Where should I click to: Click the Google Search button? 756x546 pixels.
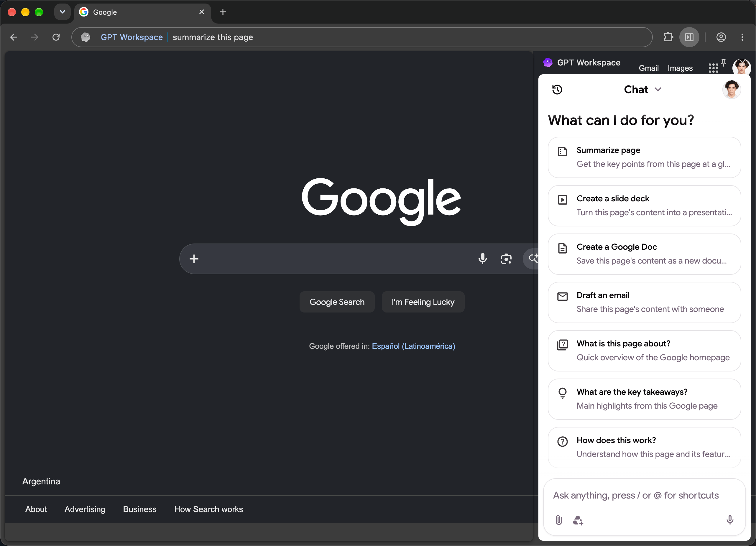point(337,302)
